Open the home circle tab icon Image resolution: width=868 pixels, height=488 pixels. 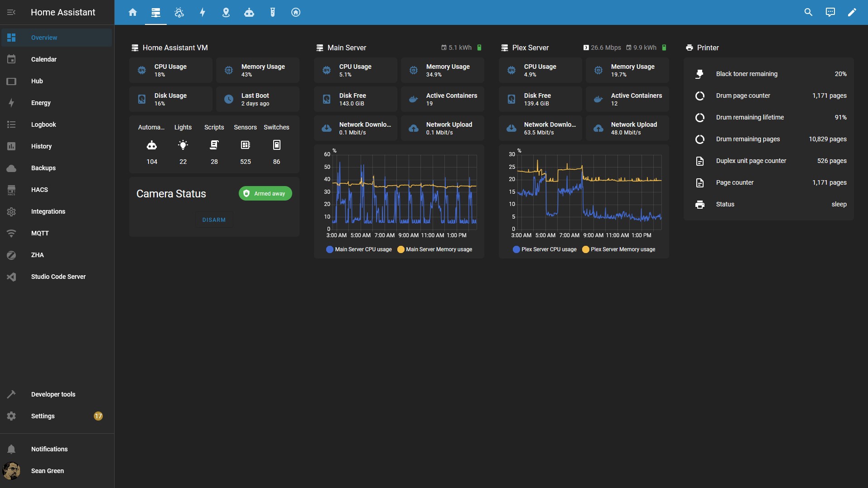pyautogui.click(x=296, y=12)
